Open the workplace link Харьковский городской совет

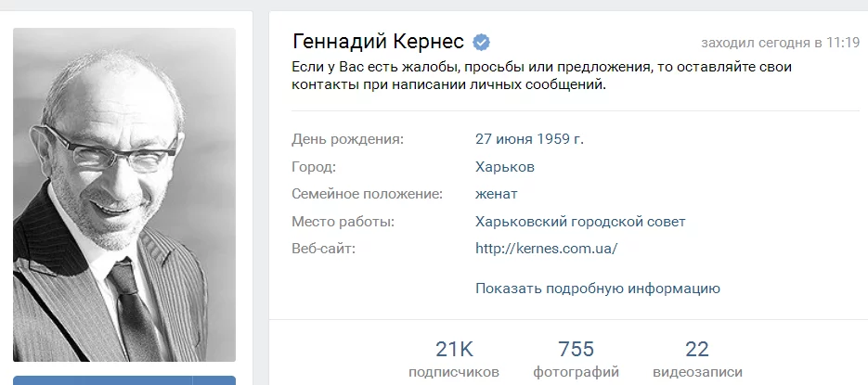579,221
